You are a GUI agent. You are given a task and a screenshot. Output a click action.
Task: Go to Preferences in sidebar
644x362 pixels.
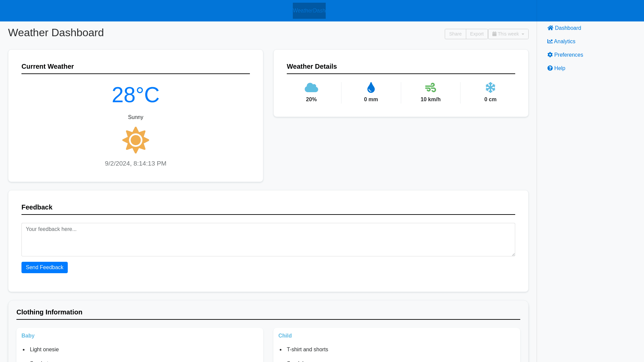(x=569, y=55)
